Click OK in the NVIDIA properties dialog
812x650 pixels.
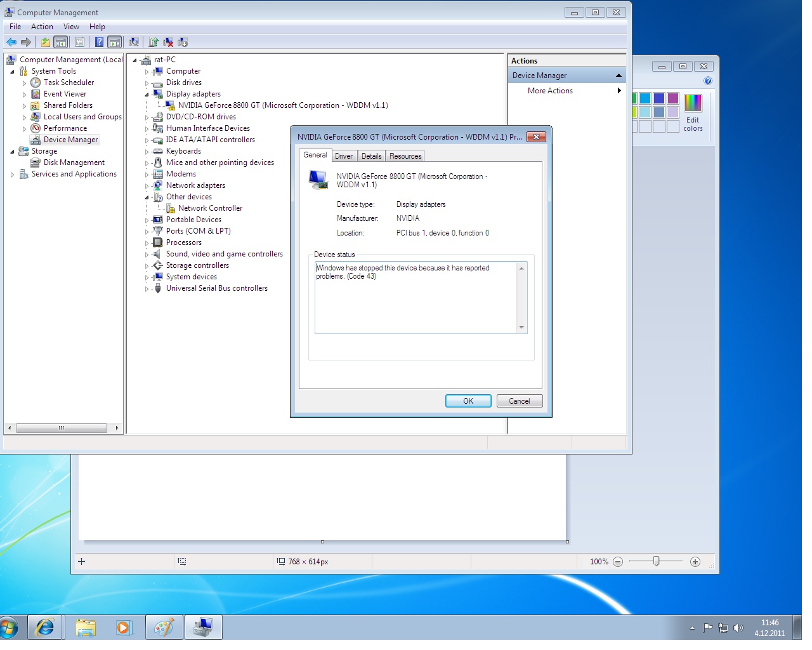click(x=468, y=401)
